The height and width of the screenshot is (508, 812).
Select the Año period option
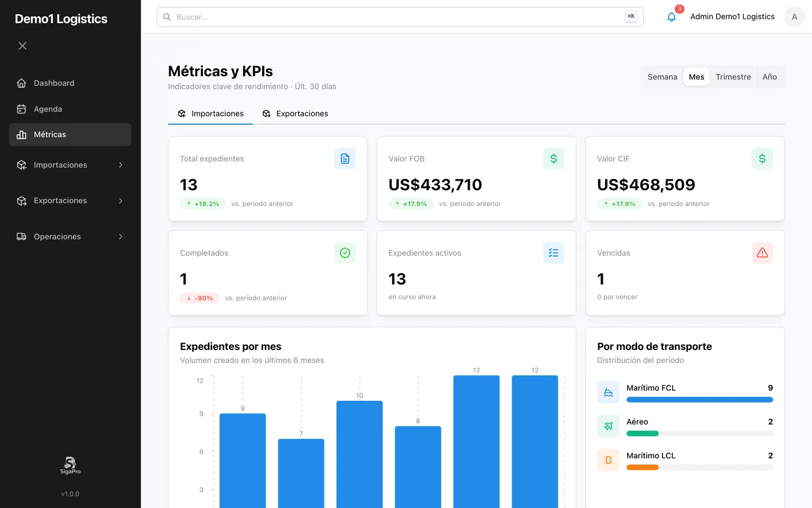click(770, 77)
